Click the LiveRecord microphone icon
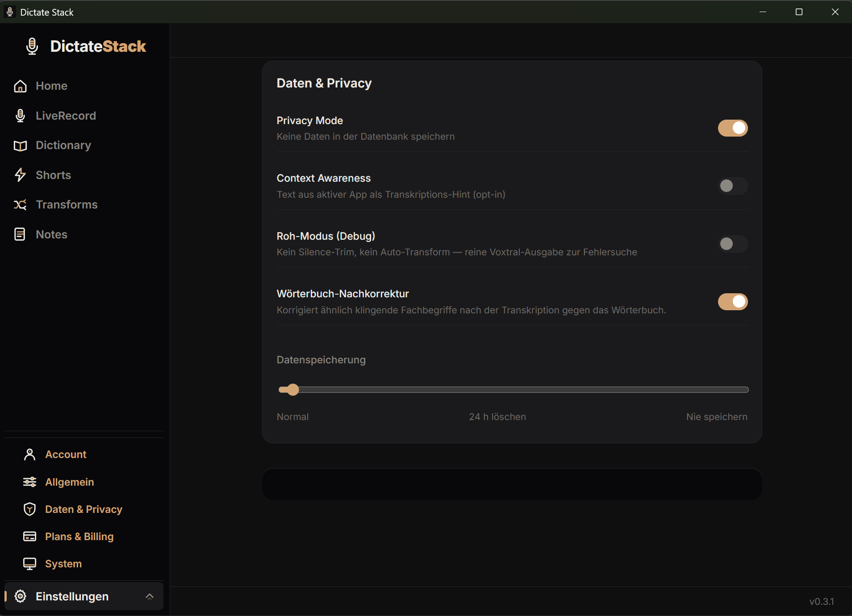The image size is (852, 616). click(x=20, y=116)
